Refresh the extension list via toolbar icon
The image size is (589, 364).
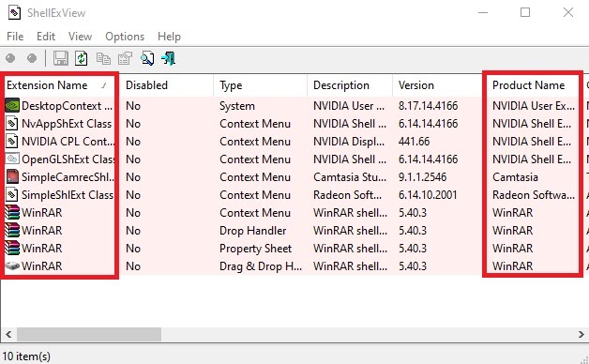82,58
